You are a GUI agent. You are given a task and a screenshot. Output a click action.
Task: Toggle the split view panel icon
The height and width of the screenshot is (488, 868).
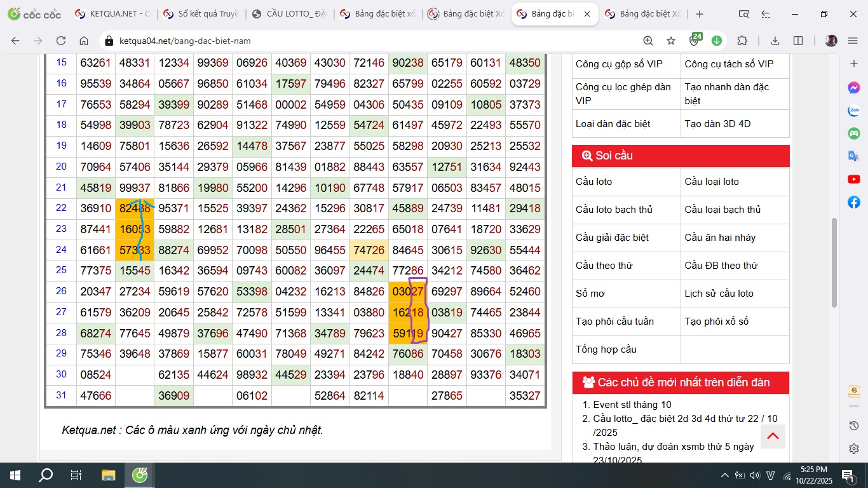tap(798, 41)
